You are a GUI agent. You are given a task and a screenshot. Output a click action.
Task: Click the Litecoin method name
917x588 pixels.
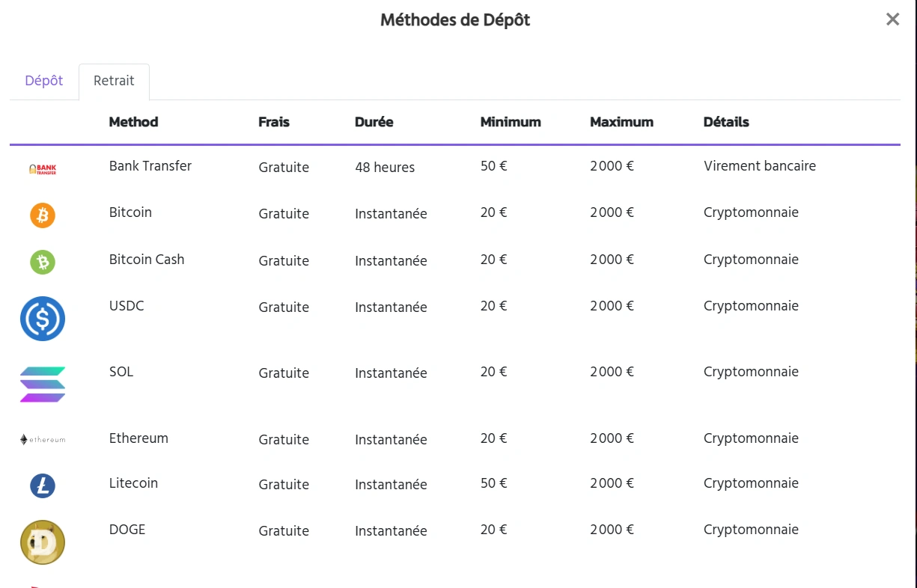click(133, 483)
